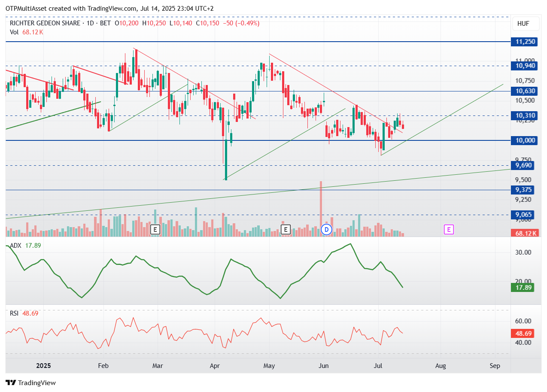Click the 1D interval label in title
Screen dimensions: 547x392
(x=90, y=23)
